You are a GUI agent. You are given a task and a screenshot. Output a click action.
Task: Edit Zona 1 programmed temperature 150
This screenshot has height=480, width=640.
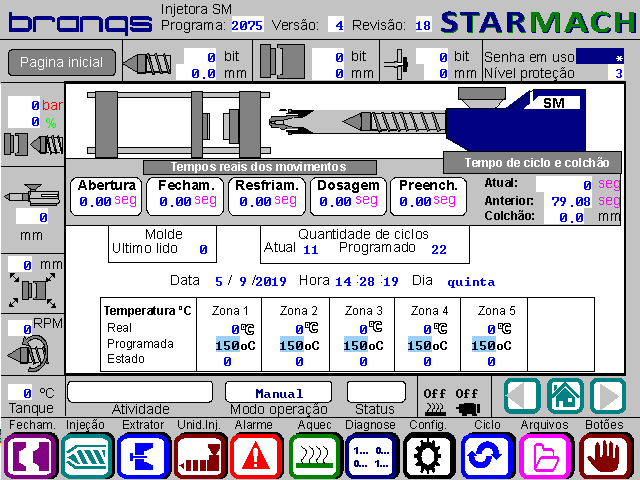(227, 346)
